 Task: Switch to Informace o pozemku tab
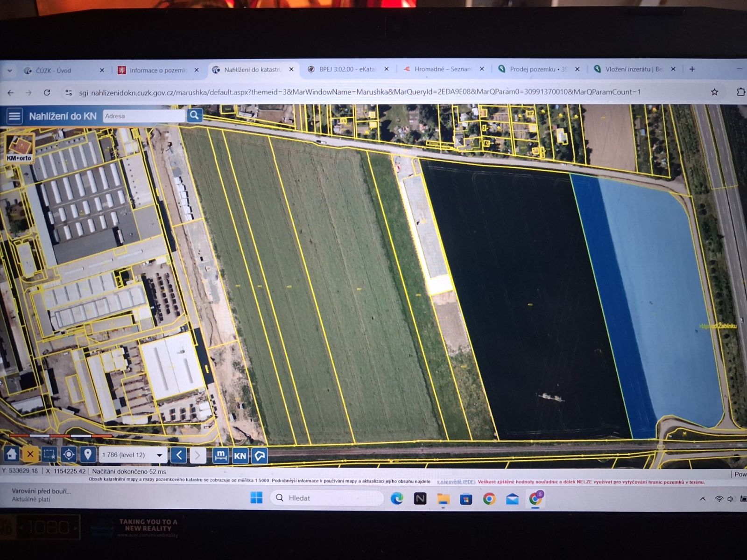click(157, 70)
